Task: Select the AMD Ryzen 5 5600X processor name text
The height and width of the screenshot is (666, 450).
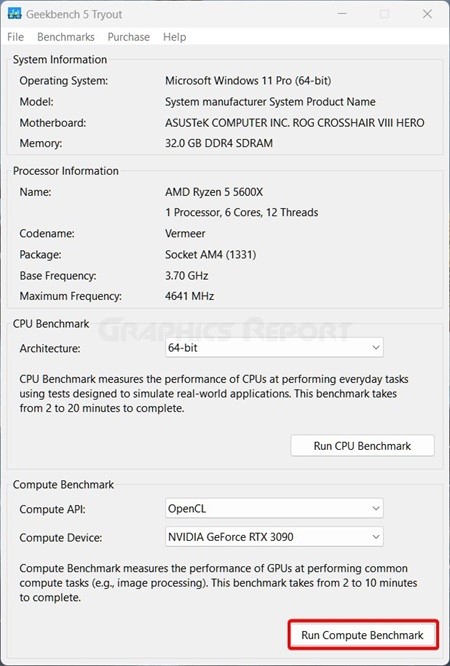Action: 214,192
